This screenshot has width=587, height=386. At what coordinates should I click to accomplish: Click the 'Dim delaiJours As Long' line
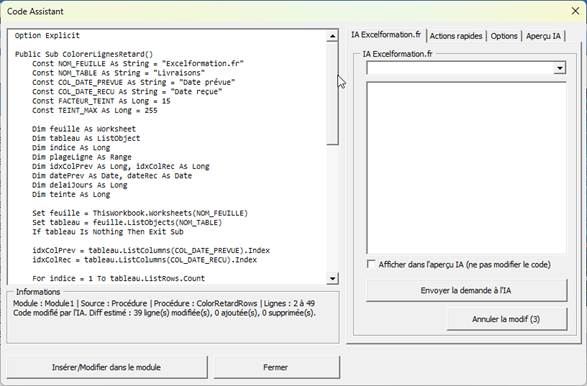coord(80,185)
